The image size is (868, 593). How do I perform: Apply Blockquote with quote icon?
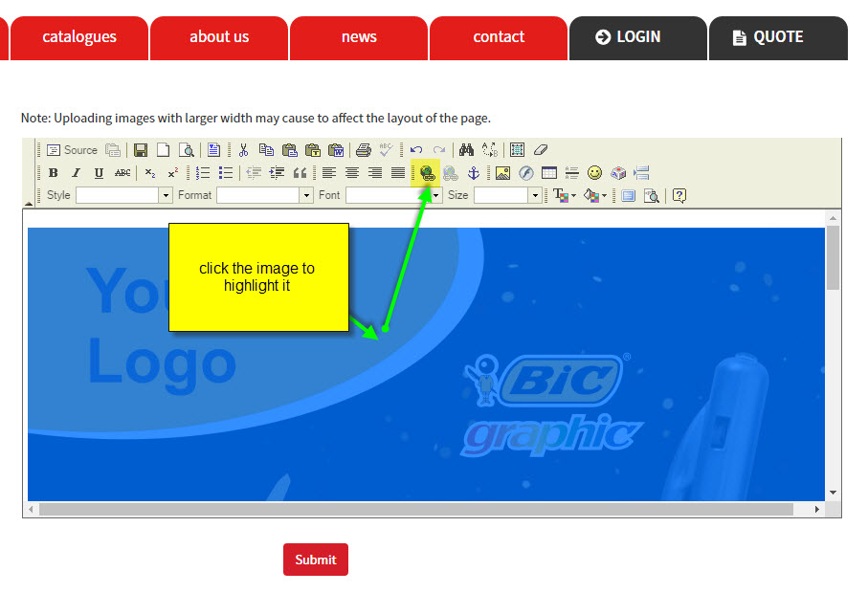[x=300, y=173]
